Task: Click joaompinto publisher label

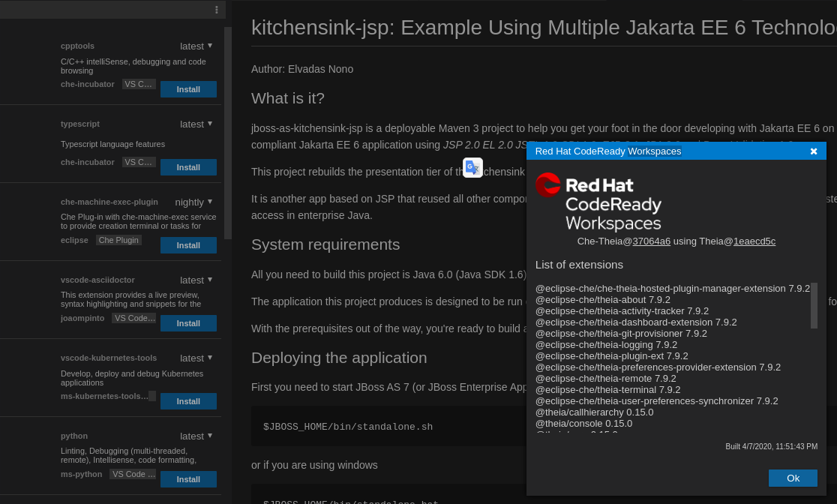Action: (x=82, y=318)
